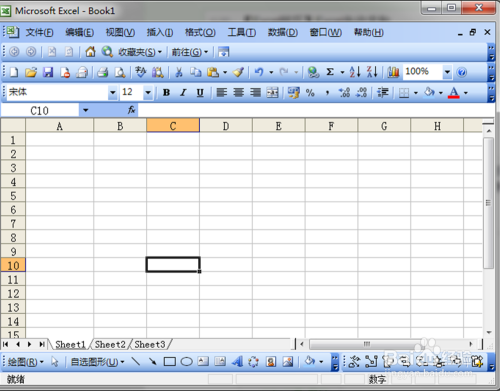Merge and center cells
The image size is (500, 391).
[272, 93]
